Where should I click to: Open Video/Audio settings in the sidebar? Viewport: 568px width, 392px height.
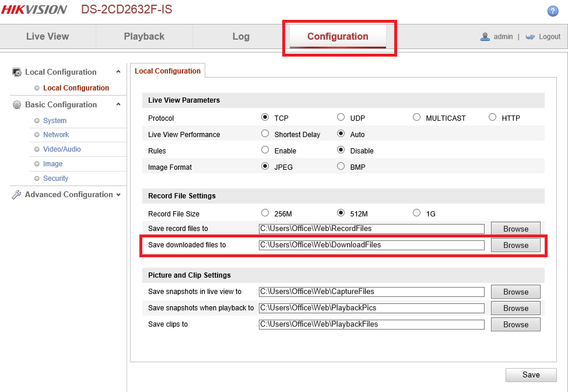pyautogui.click(x=62, y=149)
